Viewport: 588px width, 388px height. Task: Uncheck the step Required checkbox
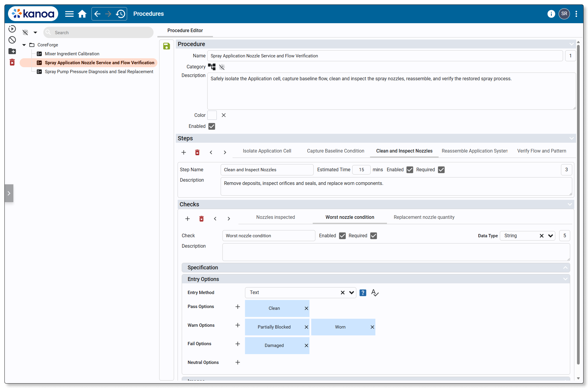(x=441, y=170)
